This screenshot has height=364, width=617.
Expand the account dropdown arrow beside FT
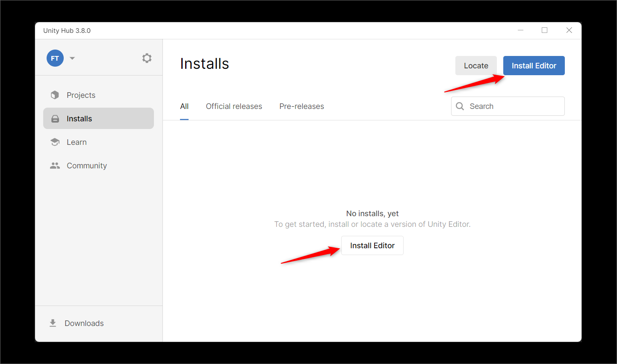[x=72, y=58]
